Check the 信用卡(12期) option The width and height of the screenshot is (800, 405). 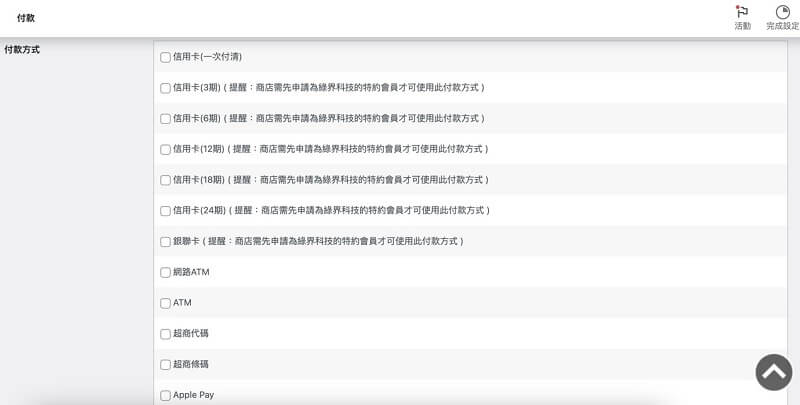point(165,149)
